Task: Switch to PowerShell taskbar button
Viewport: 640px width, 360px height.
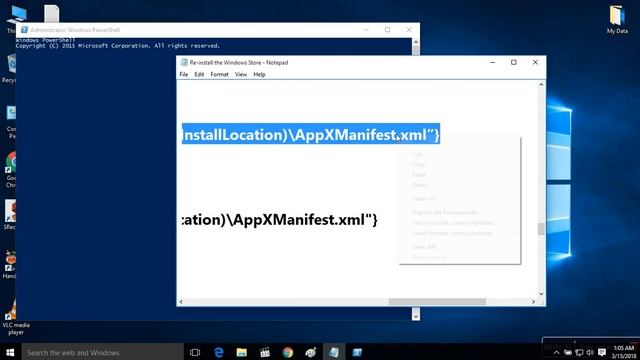Action: click(x=357, y=352)
